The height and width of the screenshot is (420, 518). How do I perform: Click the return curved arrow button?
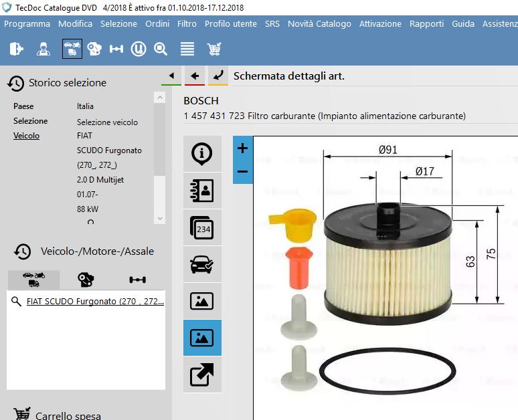click(218, 76)
